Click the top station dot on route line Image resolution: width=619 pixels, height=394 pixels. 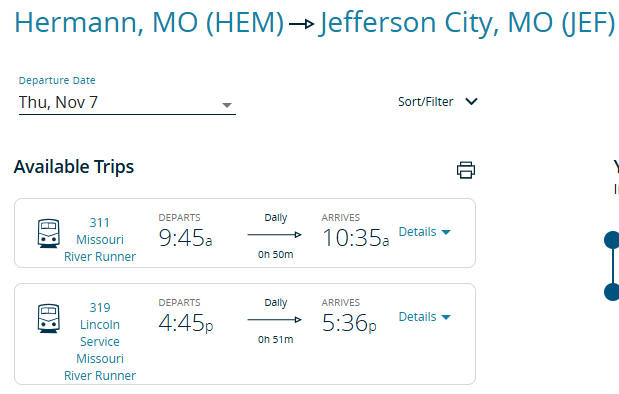(x=612, y=240)
